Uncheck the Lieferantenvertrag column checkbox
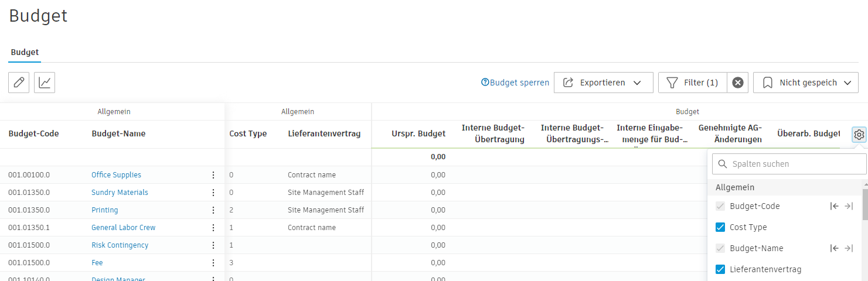Image resolution: width=868 pixels, height=281 pixels. point(720,269)
